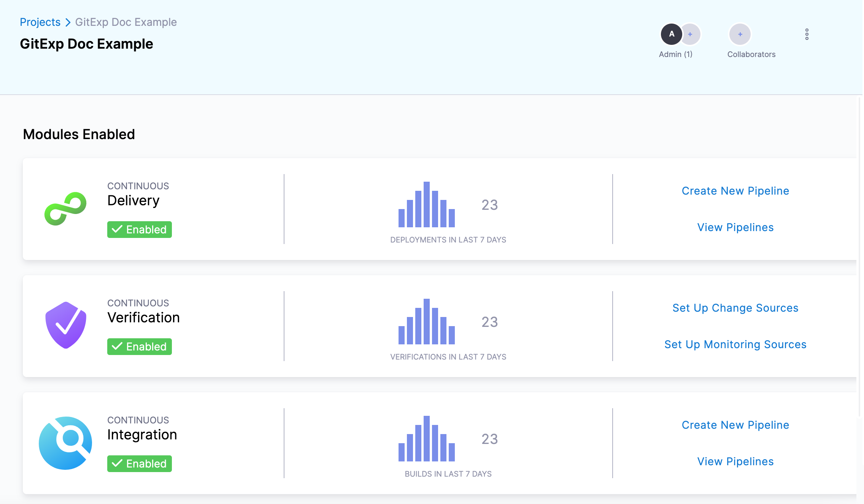The width and height of the screenshot is (864, 504).
Task: Click GitExp Doc Example breadcrumb
Action: click(126, 22)
